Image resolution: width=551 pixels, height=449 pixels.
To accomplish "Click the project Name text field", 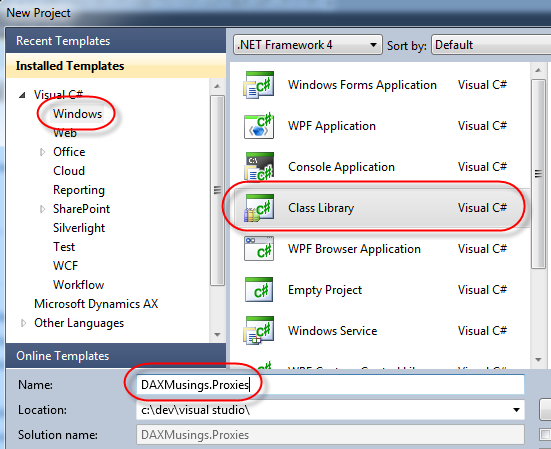I will point(330,385).
